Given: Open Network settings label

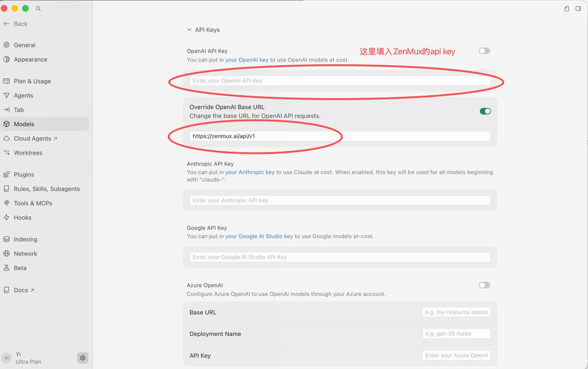Looking at the screenshot, I should tap(26, 254).
